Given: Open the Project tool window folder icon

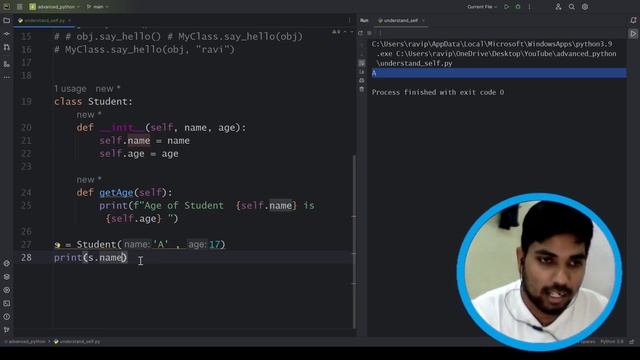Looking at the screenshot, I should coord(7,20).
